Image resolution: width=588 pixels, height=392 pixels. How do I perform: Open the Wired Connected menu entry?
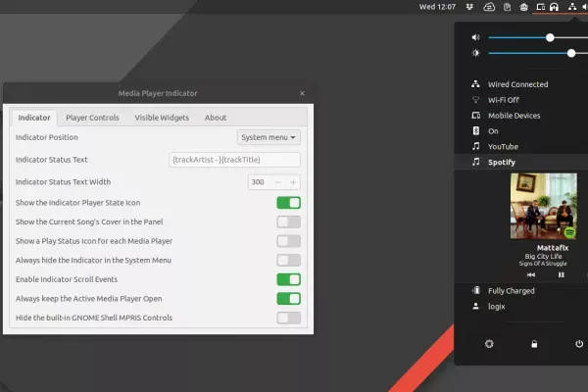521,84
